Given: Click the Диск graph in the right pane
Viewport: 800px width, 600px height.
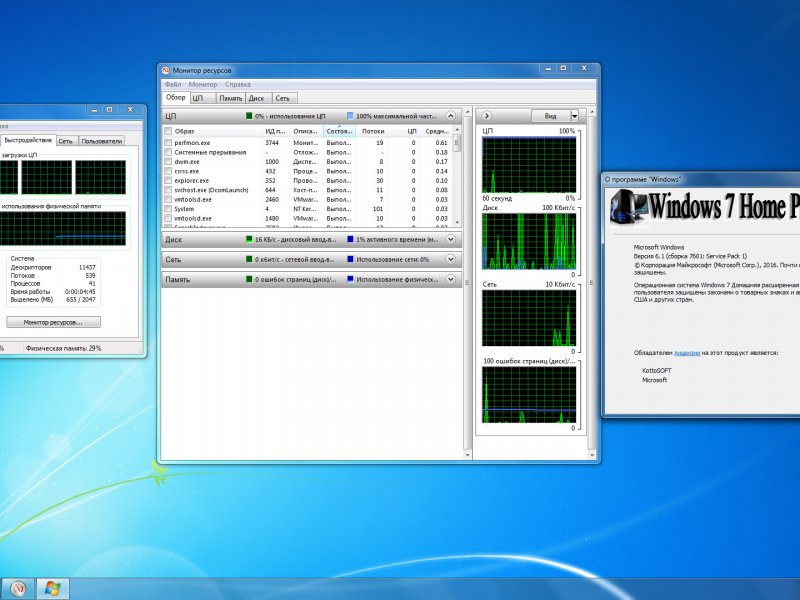Looking at the screenshot, I should [x=529, y=241].
